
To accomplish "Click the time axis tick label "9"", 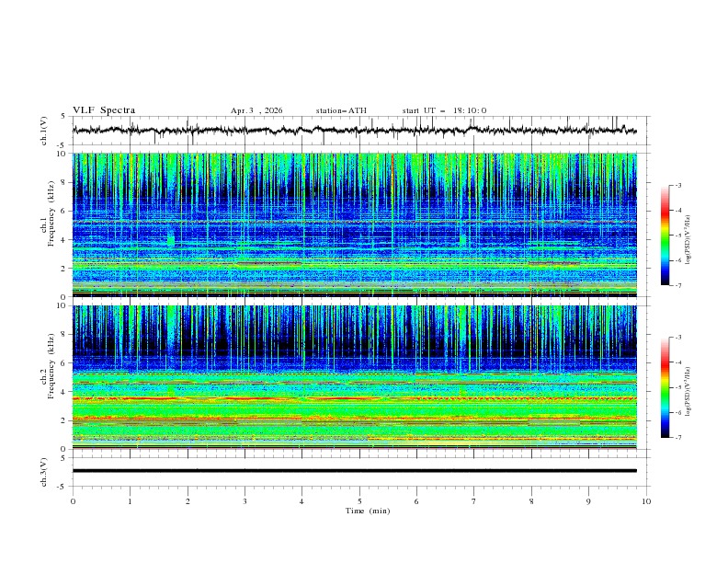I will (x=588, y=501).
